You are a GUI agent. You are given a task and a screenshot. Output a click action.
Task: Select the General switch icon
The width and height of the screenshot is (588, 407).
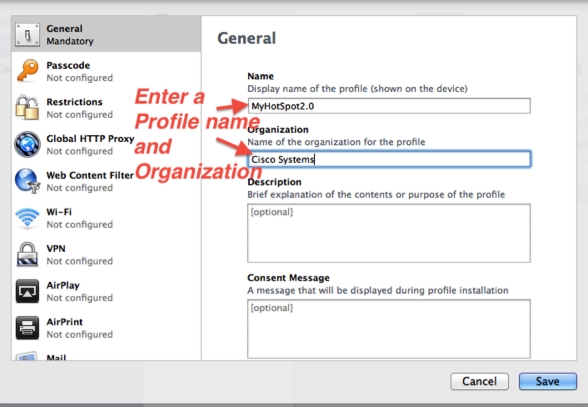click(x=27, y=35)
